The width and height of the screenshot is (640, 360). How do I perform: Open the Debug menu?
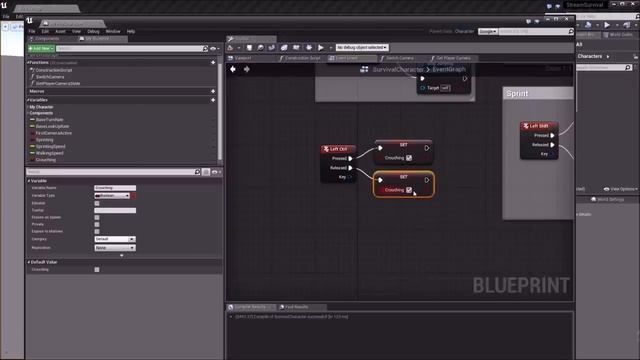93,31
